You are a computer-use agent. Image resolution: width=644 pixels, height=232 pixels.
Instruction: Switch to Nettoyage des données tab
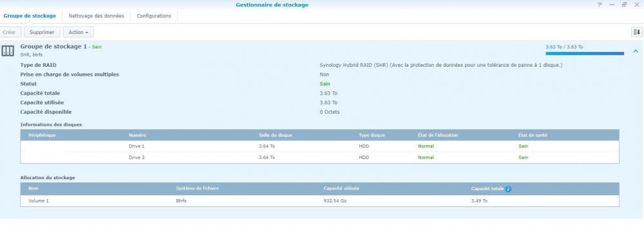(x=96, y=16)
